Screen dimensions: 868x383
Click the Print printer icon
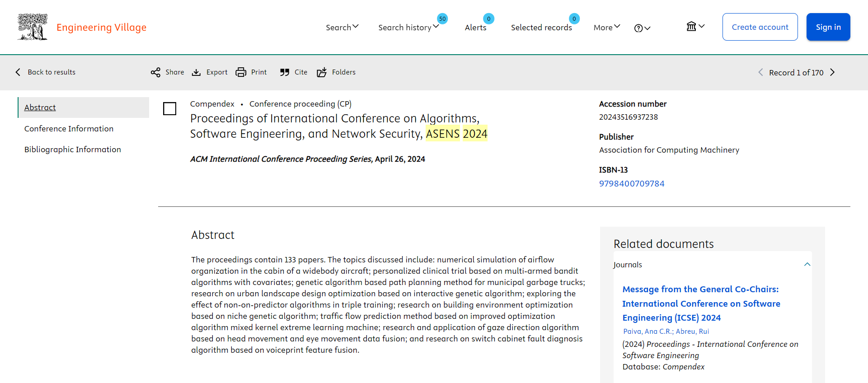click(241, 72)
